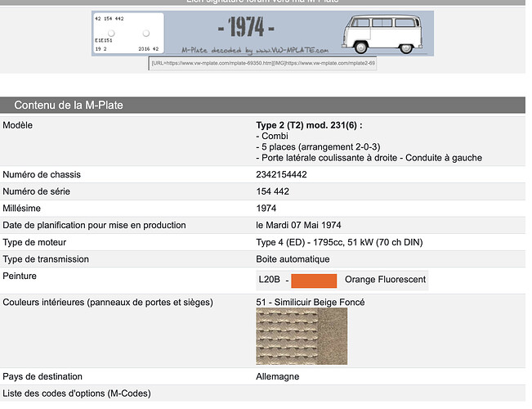Click '51 - Similicuir Beige Foncé' text
The width and height of the screenshot is (532, 409).
click(x=311, y=303)
